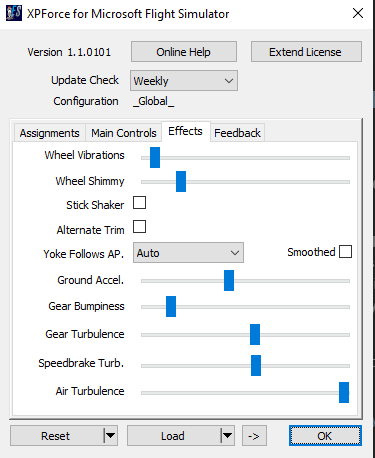Image resolution: width=375 pixels, height=458 pixels.
Task: Switch to the Assignments tab
Action: click(49, 133)
